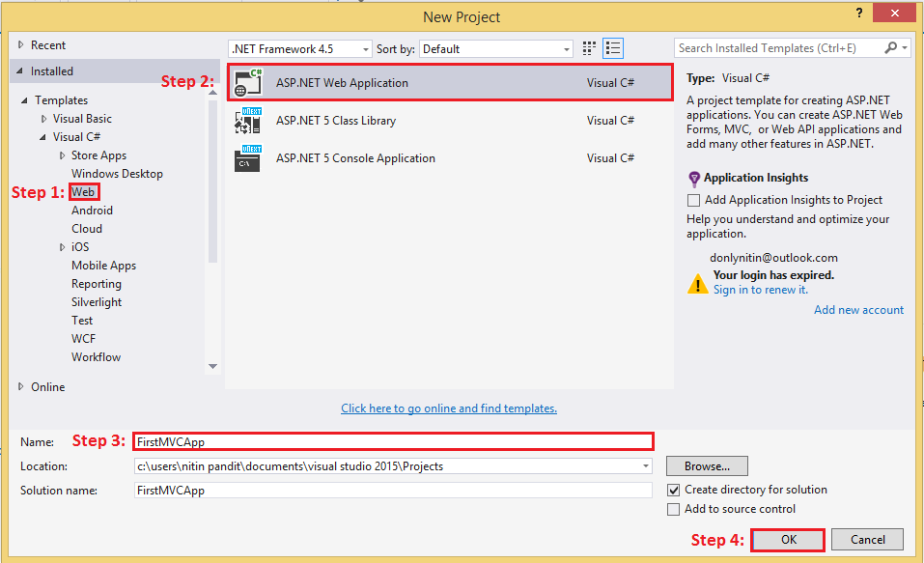Click the login expired warning icon

pos(698,284)
